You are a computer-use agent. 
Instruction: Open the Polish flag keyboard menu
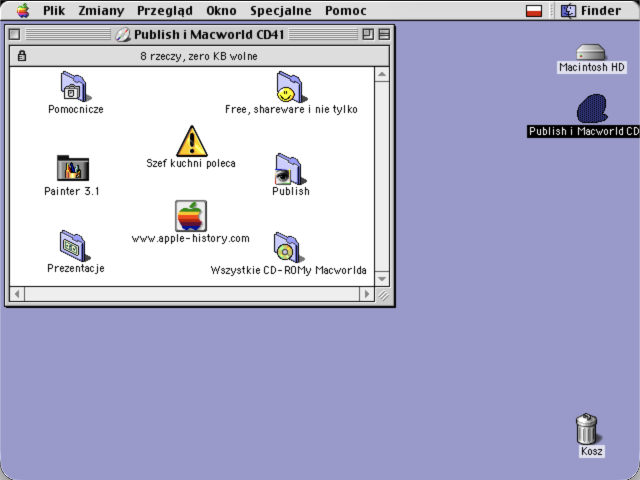(534, 11)
